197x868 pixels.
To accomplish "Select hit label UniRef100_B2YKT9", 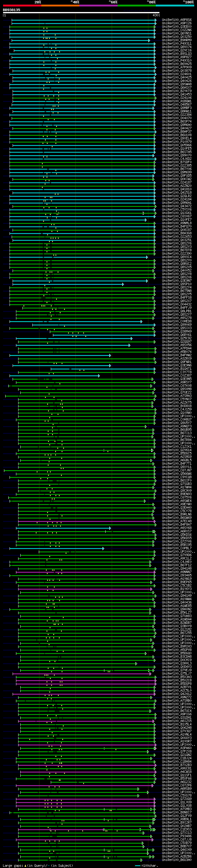I will pos(177,91).
